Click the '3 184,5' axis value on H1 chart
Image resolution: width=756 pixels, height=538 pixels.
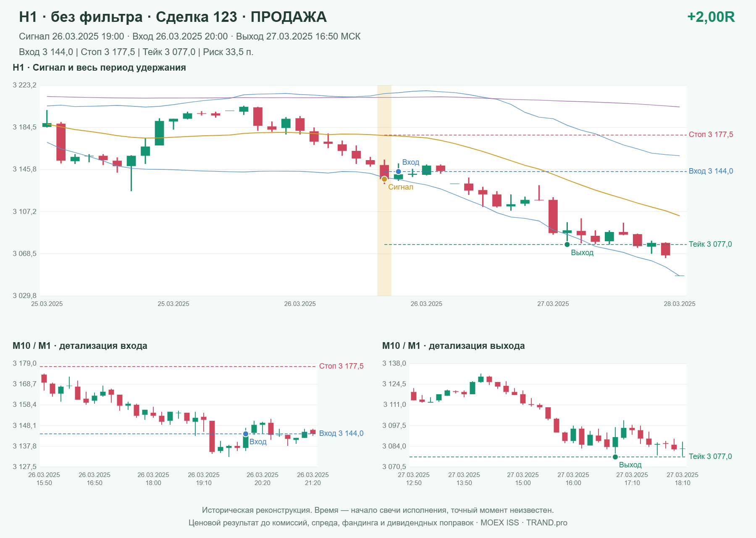tap(24, 127)
